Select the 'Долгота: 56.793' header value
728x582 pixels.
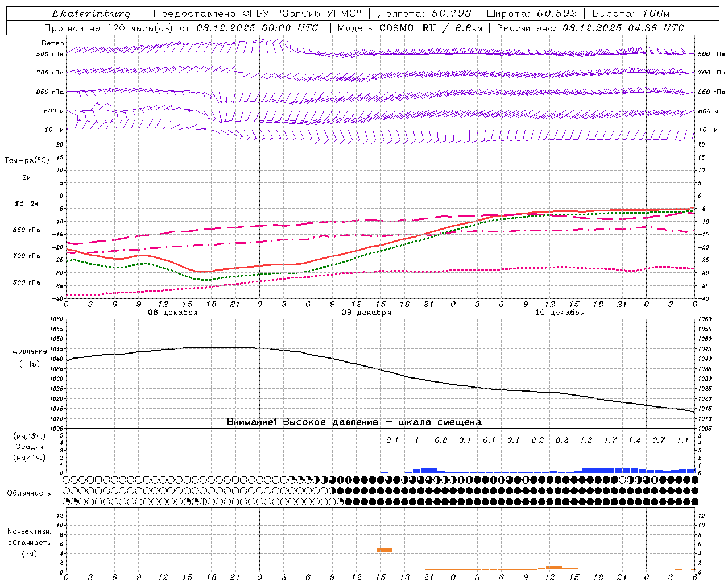[x=424, y=14]
